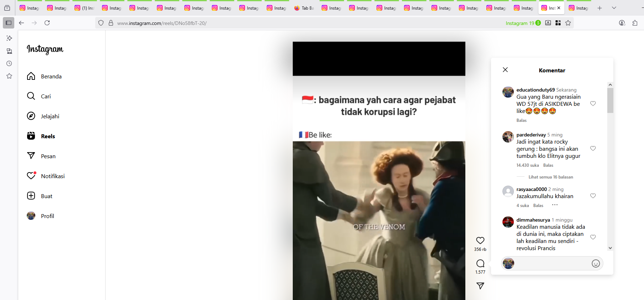
Task: Click Balas under pardederivay comment
Action: (x=548, y=165)
